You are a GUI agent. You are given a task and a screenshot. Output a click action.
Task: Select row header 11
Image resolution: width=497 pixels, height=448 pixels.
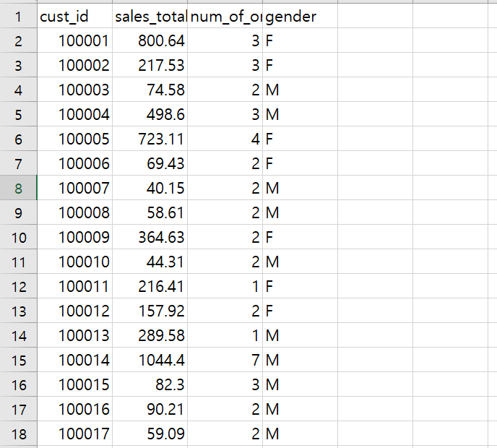coord(18,262)
